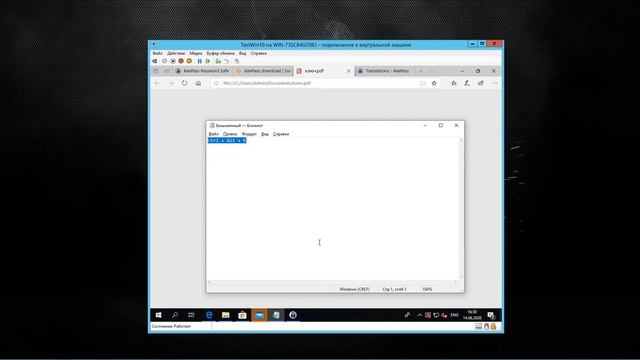This screenshot has width=640, height=360.
Task: Open Edge browser from the taskbar
Action: [x=209, y=315]
